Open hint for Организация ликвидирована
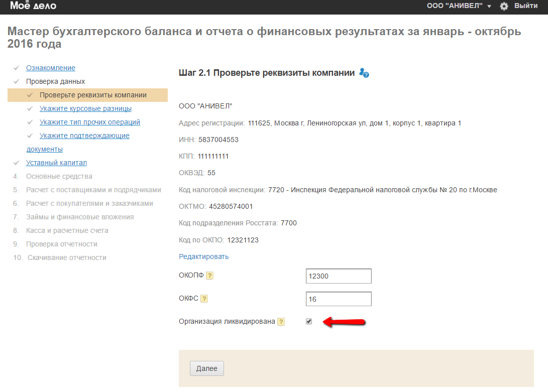 pyautogui.click(x=281, y=322)
